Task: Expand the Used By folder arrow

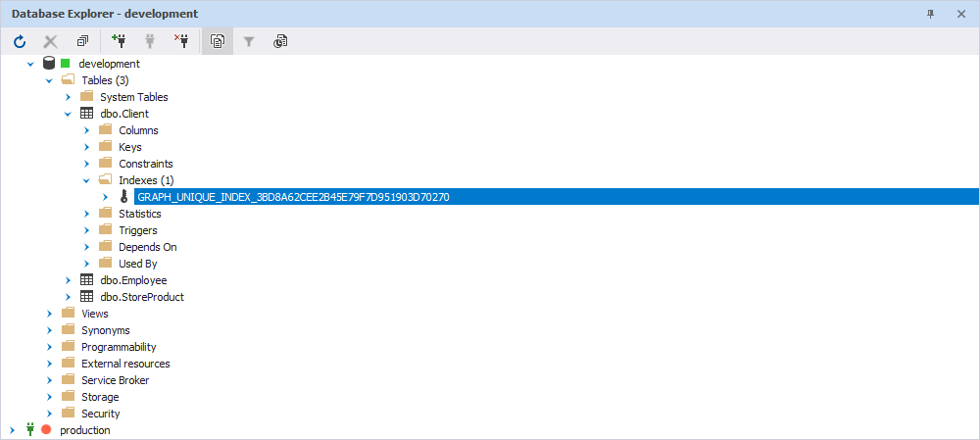Action: (x=87, y=264)
